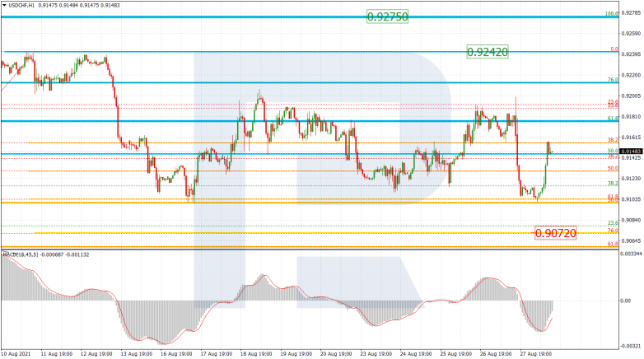Click the 0.00 MACD zero level value
The height and width of the screenshot is (359, 644).
(626, 301)
